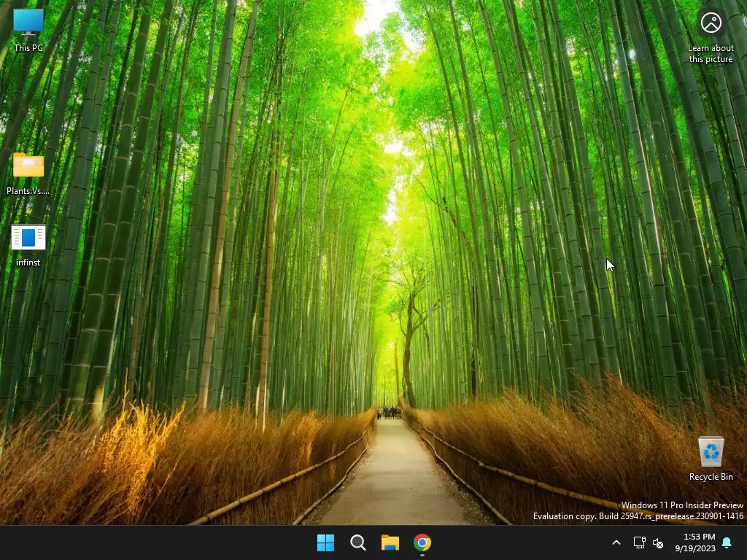This screenshot has width=747, height=560.
Task: Launch File Explorer from taskbar
Action: 390,542
